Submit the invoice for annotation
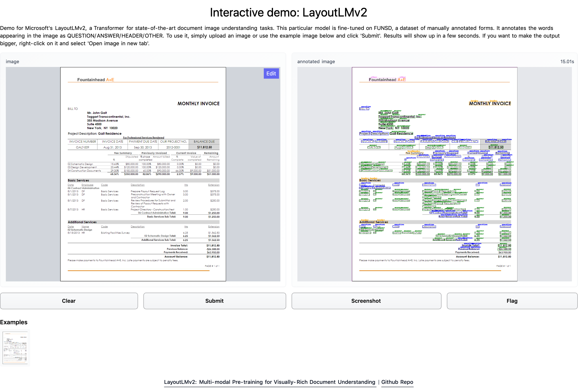578x392 pixels. coord(214,301)
